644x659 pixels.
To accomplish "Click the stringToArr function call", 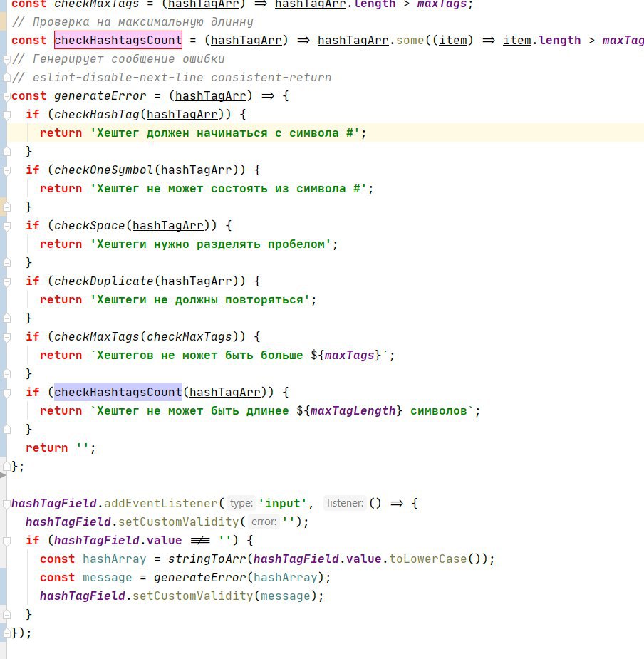I will click(207, 559).
